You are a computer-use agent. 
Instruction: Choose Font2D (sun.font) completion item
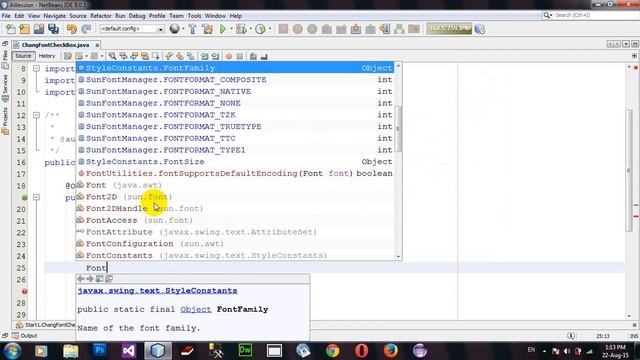[235, 197]
